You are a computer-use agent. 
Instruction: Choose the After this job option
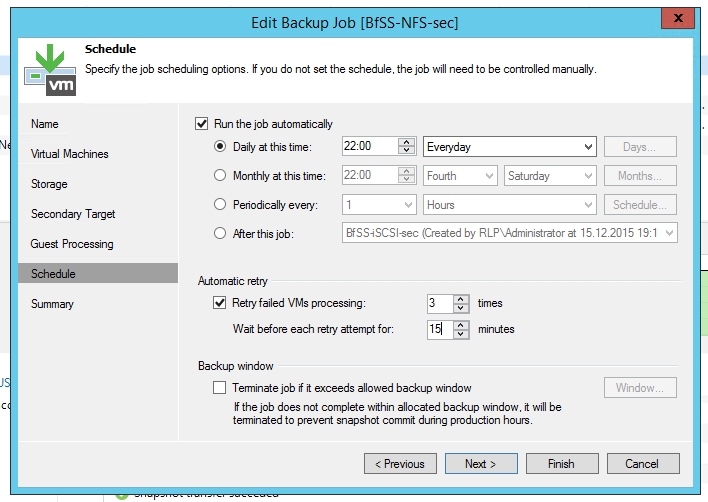[x=221, y=234]
